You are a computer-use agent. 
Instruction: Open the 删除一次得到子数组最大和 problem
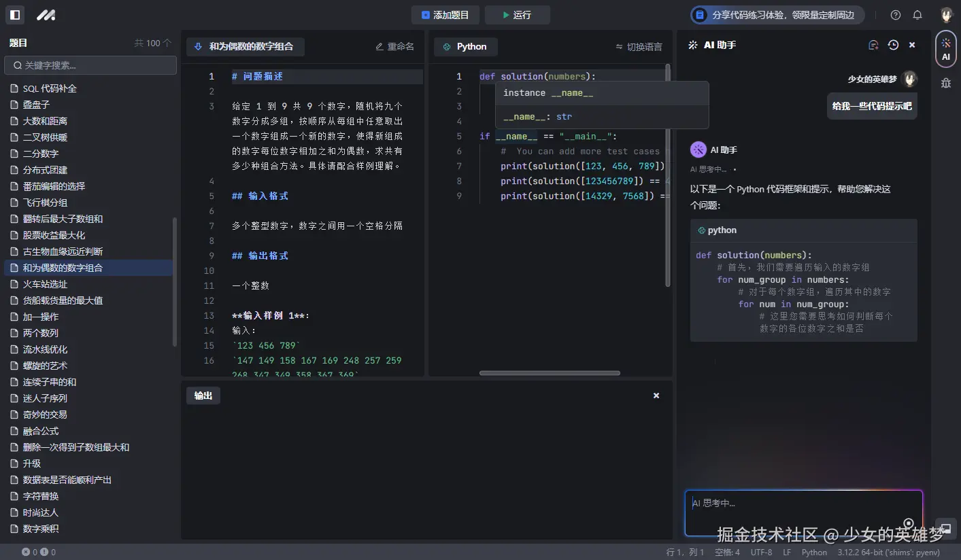(x=88, y=447)
